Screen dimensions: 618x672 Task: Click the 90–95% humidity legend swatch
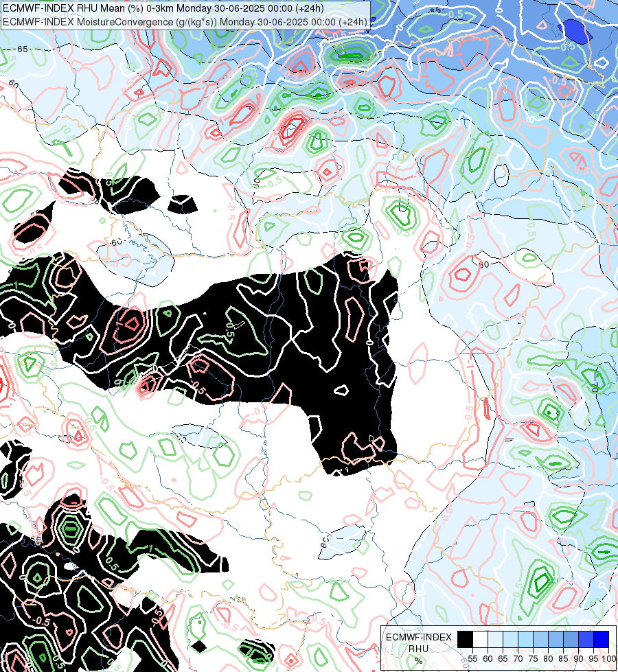[586, 640]
